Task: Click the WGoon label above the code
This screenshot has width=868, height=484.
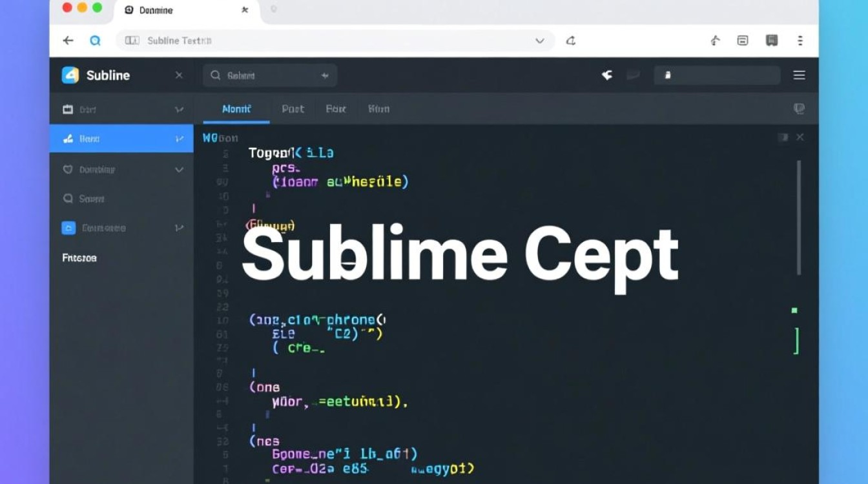Action: 220,137
